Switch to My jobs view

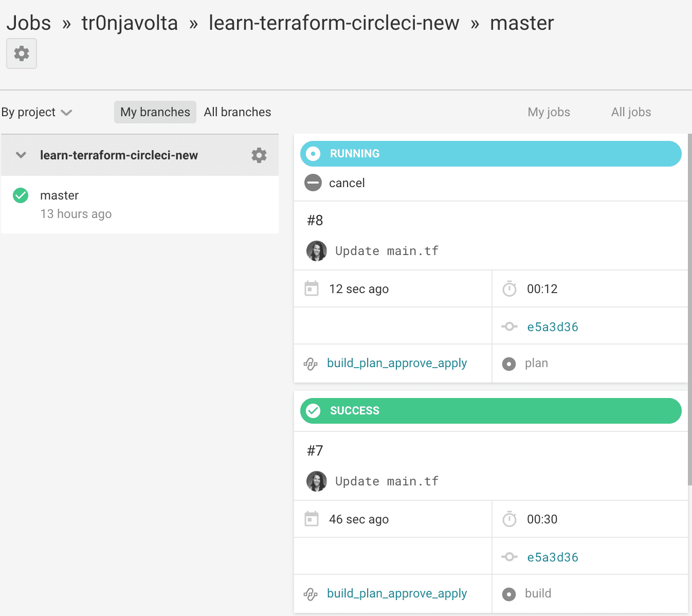coord(549,112)
